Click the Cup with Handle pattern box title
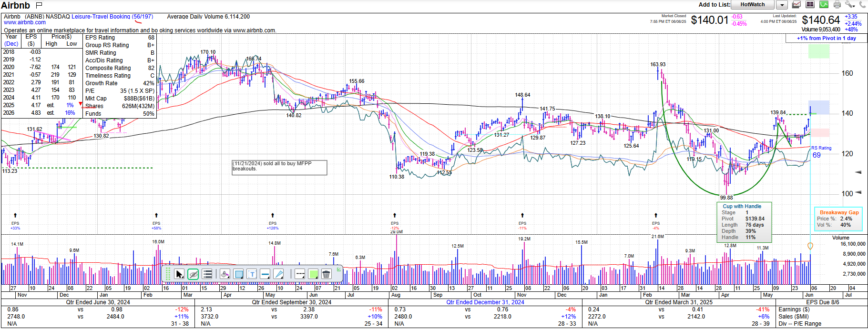The height and width of the screenshot is (329, 868). click(742, 206)
